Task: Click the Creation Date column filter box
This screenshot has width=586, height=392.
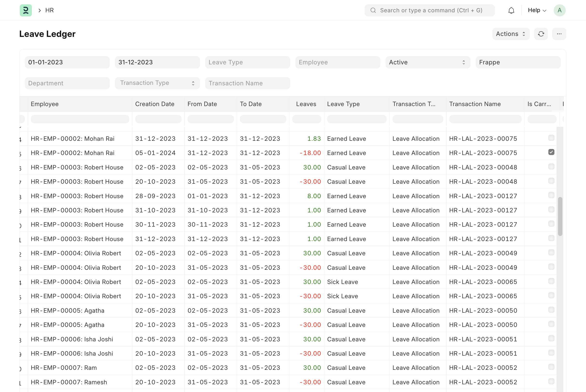Action: (x=158, y=119)
